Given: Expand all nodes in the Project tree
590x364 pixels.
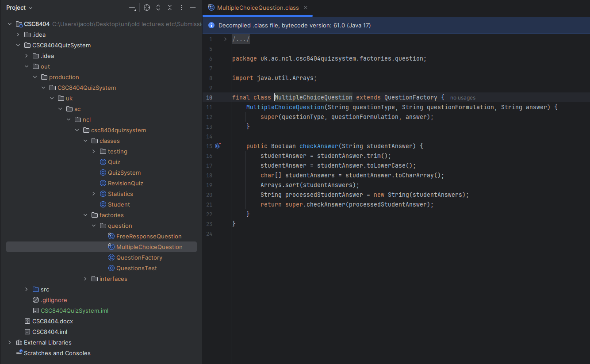Looking at the screenshot, I should pos(158,8).
